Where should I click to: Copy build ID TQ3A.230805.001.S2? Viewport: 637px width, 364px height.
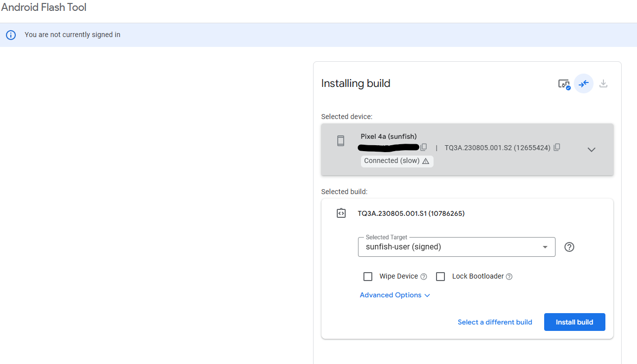pyautogui.click(x=557, y=147)
